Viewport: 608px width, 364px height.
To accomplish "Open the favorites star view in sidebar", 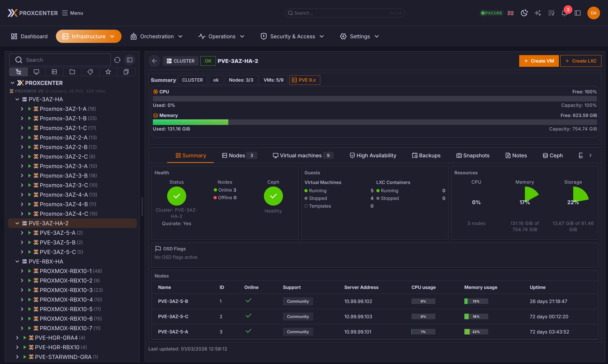I will click(108, 72).
